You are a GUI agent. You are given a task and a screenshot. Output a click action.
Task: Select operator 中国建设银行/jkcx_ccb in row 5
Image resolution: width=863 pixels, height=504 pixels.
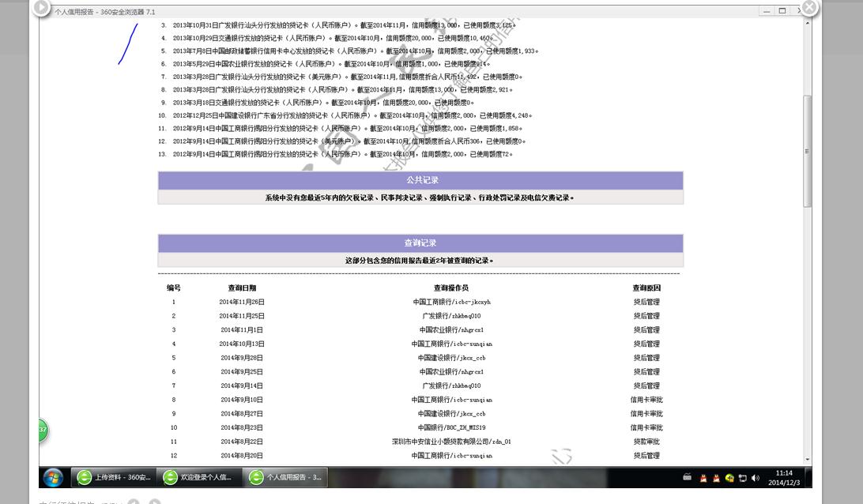[x=452, y=358]
